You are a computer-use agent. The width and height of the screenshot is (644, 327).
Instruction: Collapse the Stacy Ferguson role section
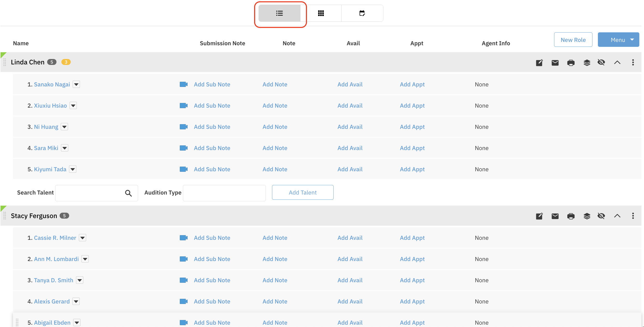pos(617,216)
